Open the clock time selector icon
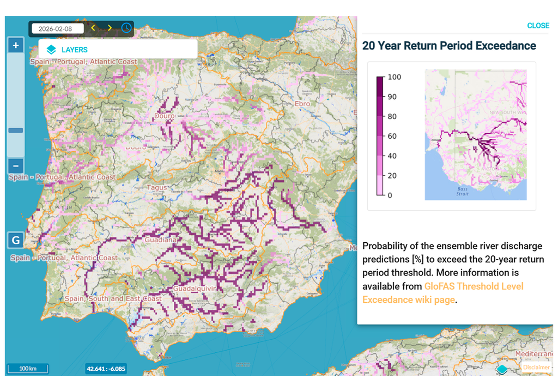This screenshot has height=392, width=558. [x=126, y=28]
